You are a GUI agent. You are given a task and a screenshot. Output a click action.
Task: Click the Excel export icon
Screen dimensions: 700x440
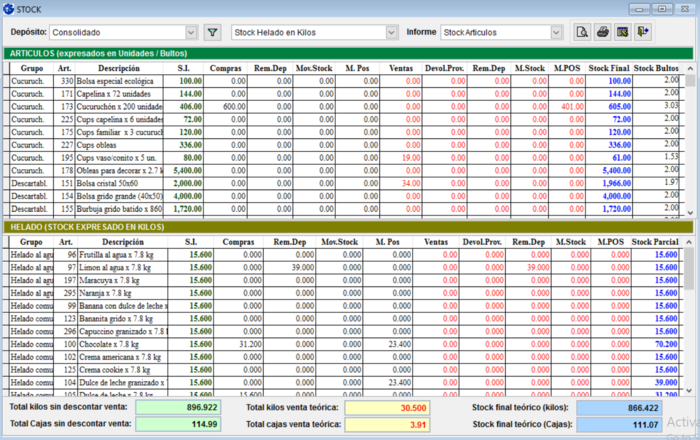pos(623,32)
